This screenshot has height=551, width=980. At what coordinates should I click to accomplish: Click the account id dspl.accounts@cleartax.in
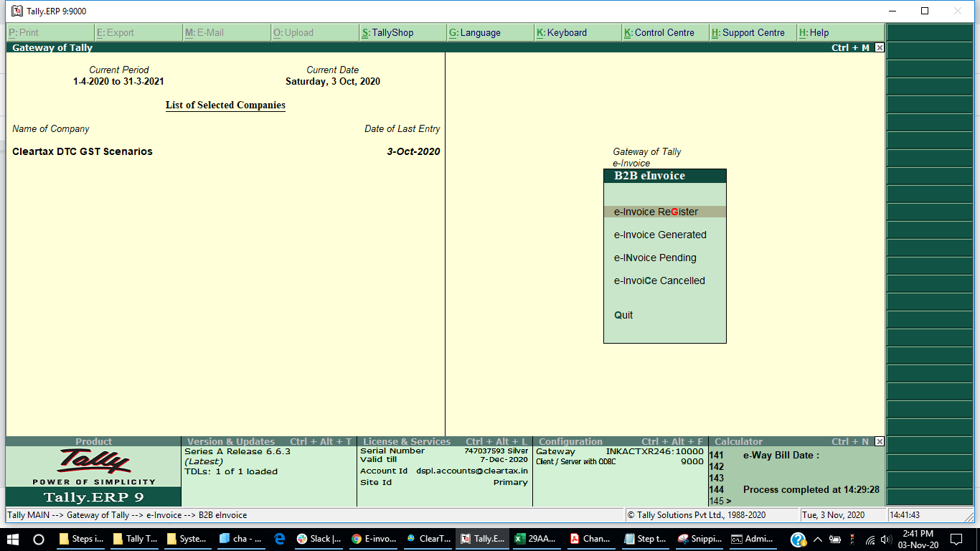tap(472, 471)
